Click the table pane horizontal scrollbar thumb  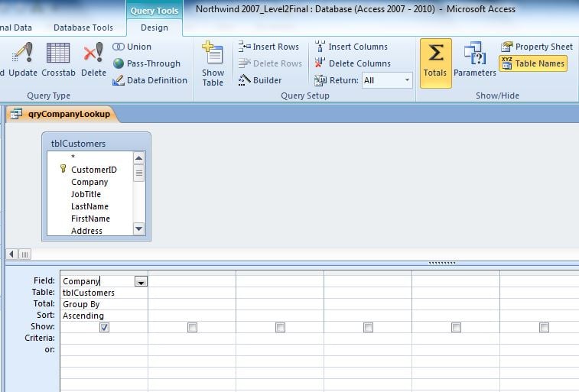[x=24, y=254]
